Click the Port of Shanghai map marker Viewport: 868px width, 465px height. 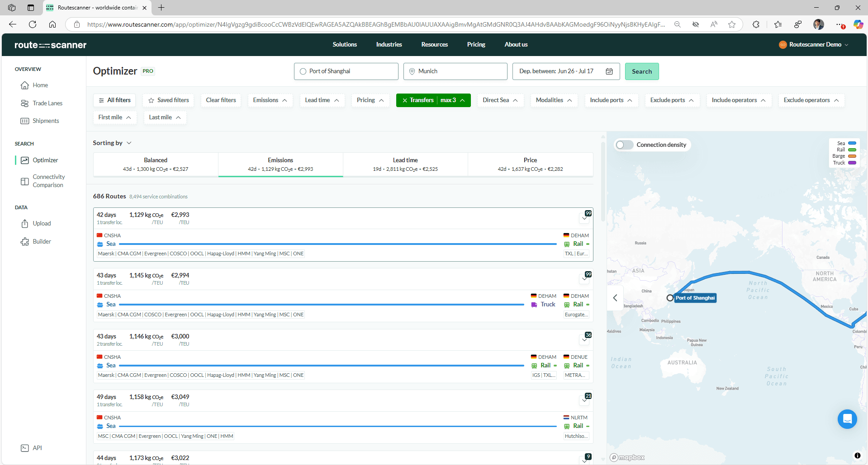point(670,298)
